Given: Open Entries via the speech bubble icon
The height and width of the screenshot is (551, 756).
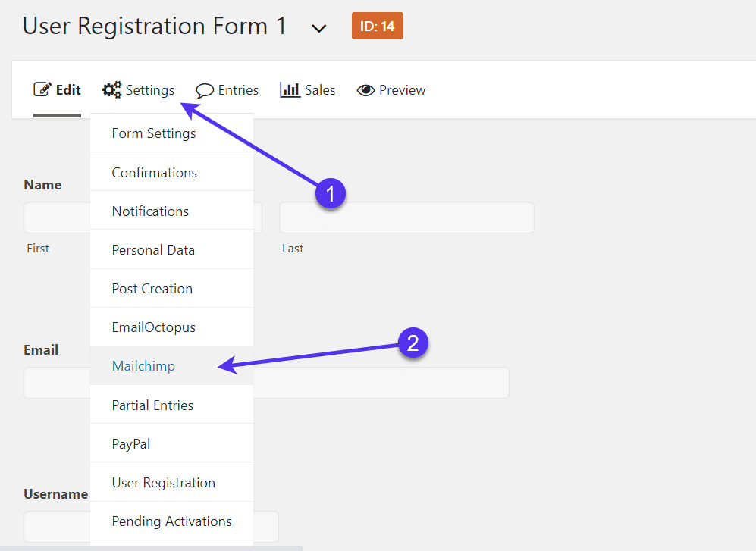Looking at the screenshot, I should click(203, 89).
